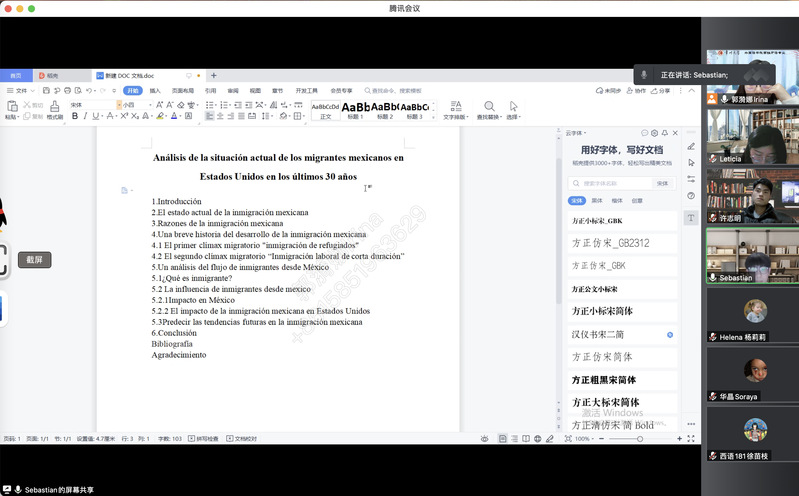Expand the styles gallery arrow
Screen dimensions: 799x496
(x=434, y=118)
